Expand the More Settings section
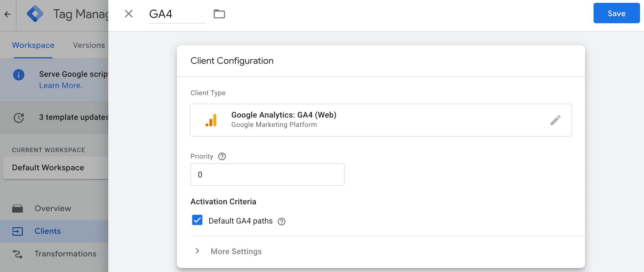Screen dimensions: 644x272 point(236,251)
